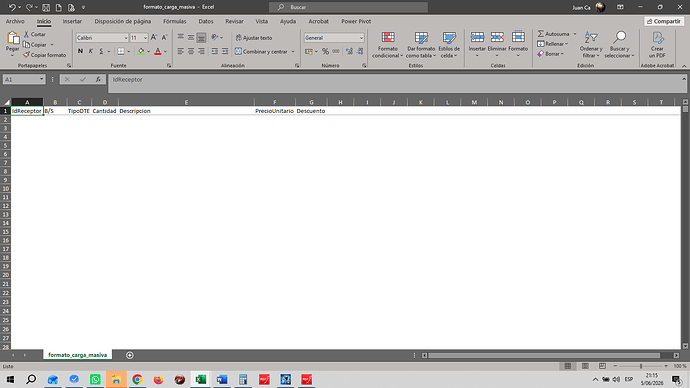690x388 pixels.
Task: Click the Redo arrow in quick access toolbar
Action: (29, 7)
